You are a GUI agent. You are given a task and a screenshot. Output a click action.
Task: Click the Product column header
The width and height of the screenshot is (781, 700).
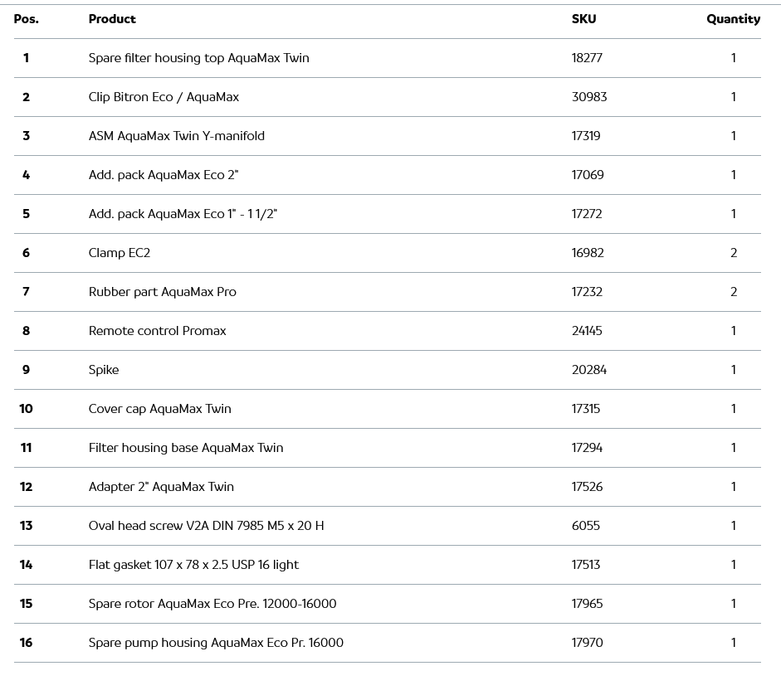point(112,19)
